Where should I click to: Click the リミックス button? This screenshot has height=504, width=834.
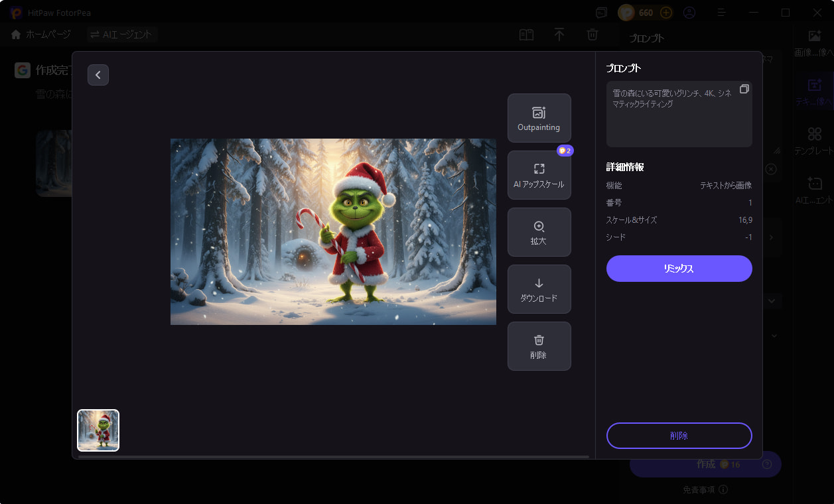point(679,269)
